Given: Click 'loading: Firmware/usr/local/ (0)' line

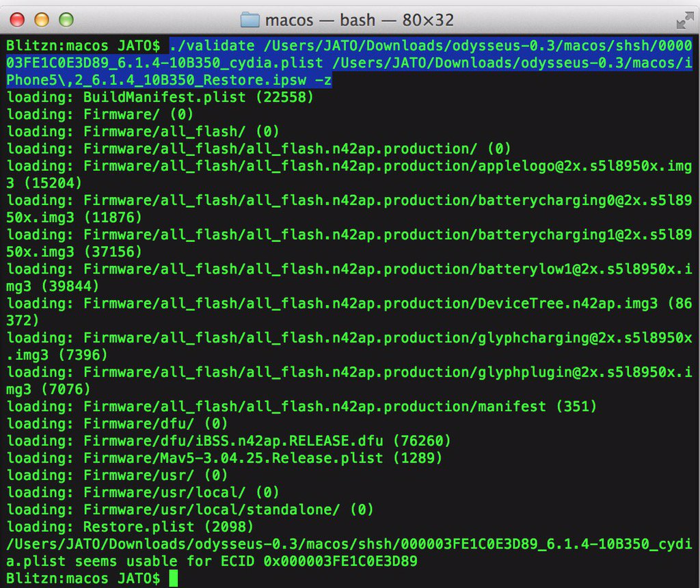Looking at the screenshot, I should click(x=143, y=492).
